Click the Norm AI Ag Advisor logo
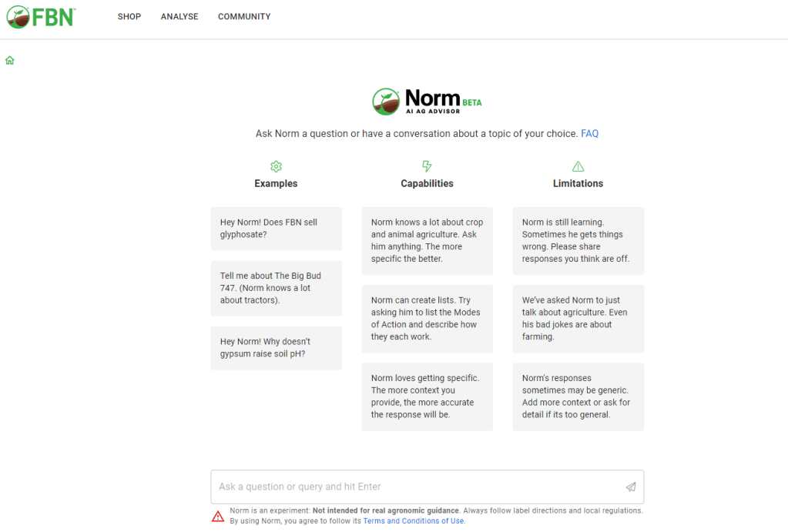Viewport: 788px width, 532px height. point(427,101)
